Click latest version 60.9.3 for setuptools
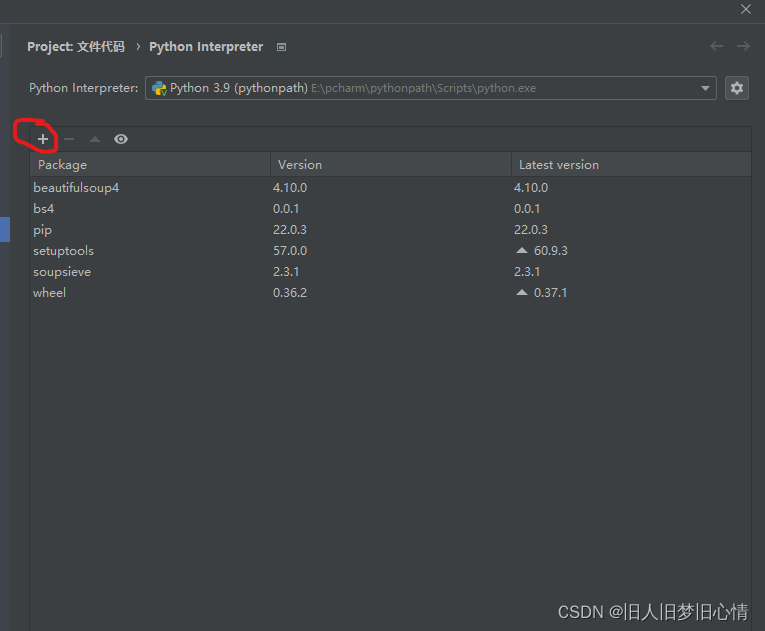The width and height of the screenshot is (765, 631). click(x=551, y=251)
